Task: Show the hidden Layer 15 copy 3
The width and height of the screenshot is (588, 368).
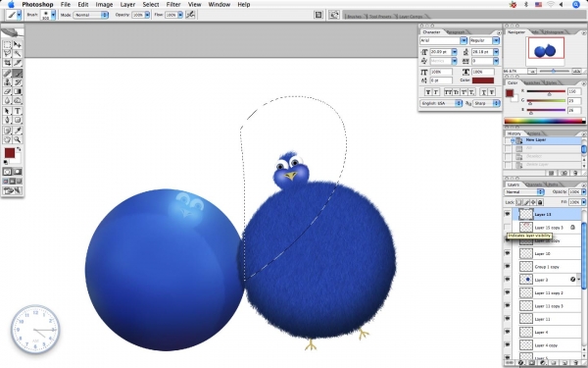Action: [508, 227]
